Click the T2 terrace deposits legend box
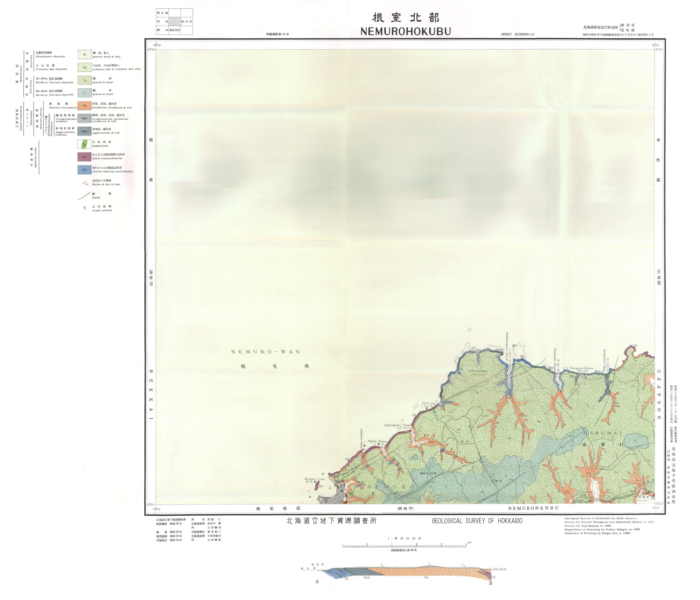The height and width of the screenshot is (600, 700). [84, 80]
